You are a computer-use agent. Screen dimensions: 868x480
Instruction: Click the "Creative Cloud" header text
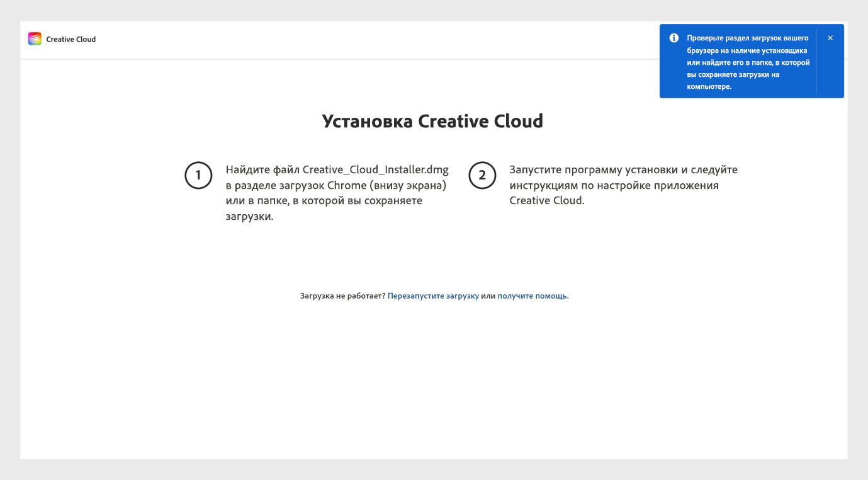click(71, 39)
